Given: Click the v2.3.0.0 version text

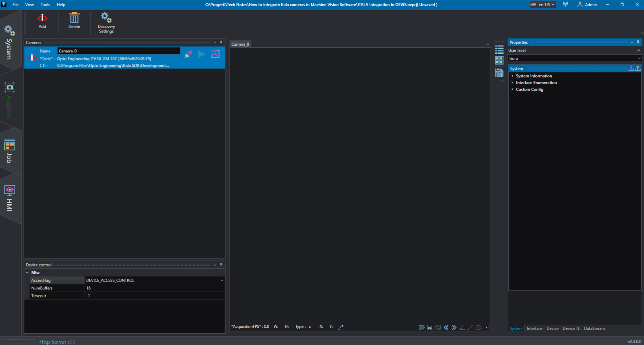Looking at the screenshot, I should coord(634,341).
